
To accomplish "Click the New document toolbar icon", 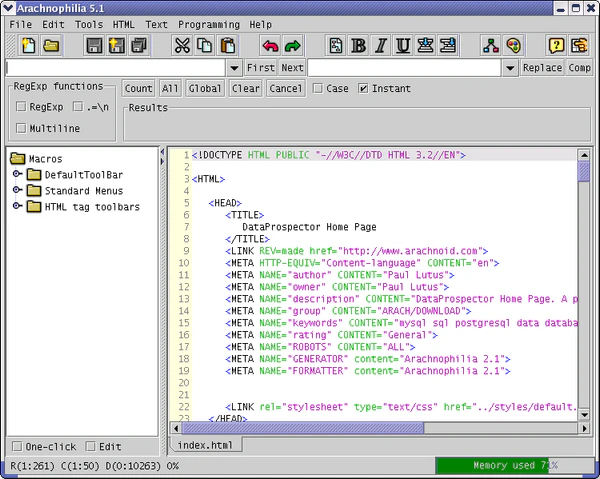I will 28,45.
